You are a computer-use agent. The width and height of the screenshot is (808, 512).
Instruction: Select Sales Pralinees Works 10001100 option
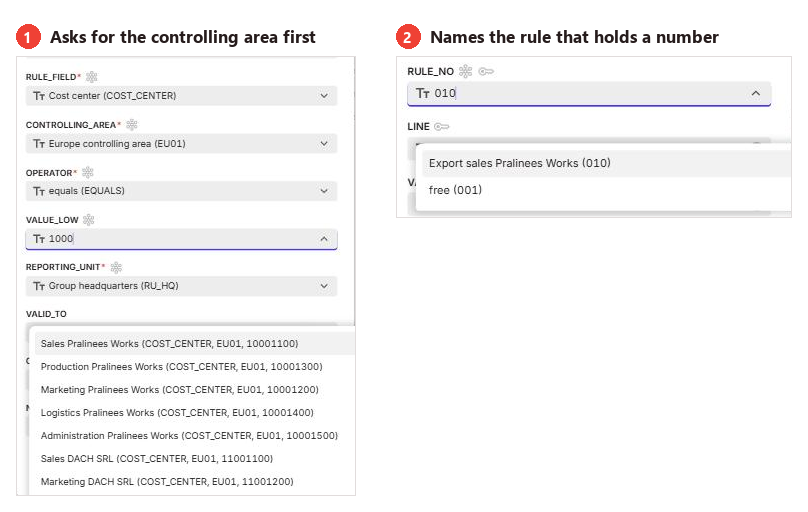195,344
